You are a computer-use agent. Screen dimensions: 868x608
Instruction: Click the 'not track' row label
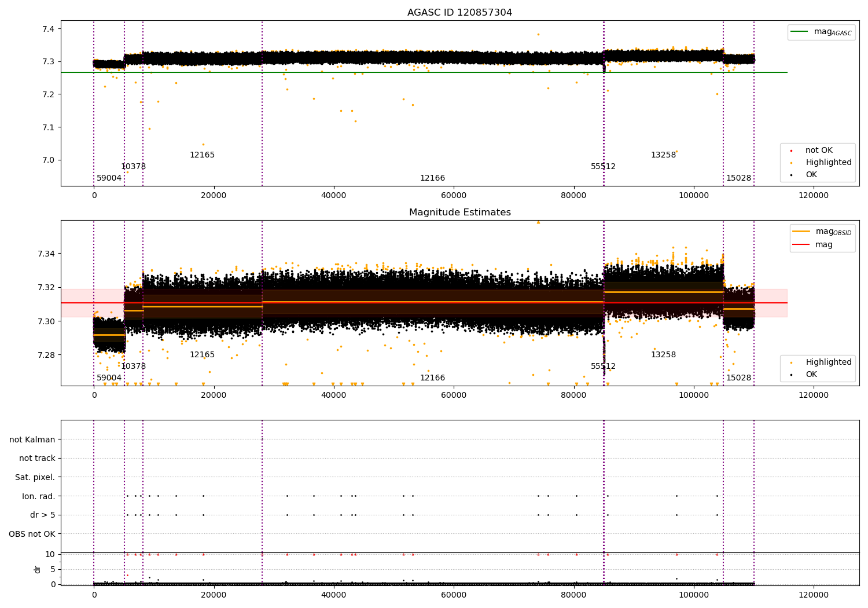(37, 459)
